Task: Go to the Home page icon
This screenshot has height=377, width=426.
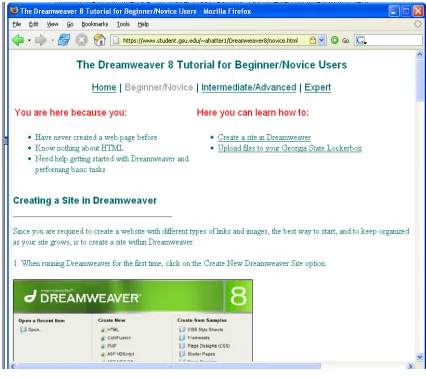Action: coord(99,40)
